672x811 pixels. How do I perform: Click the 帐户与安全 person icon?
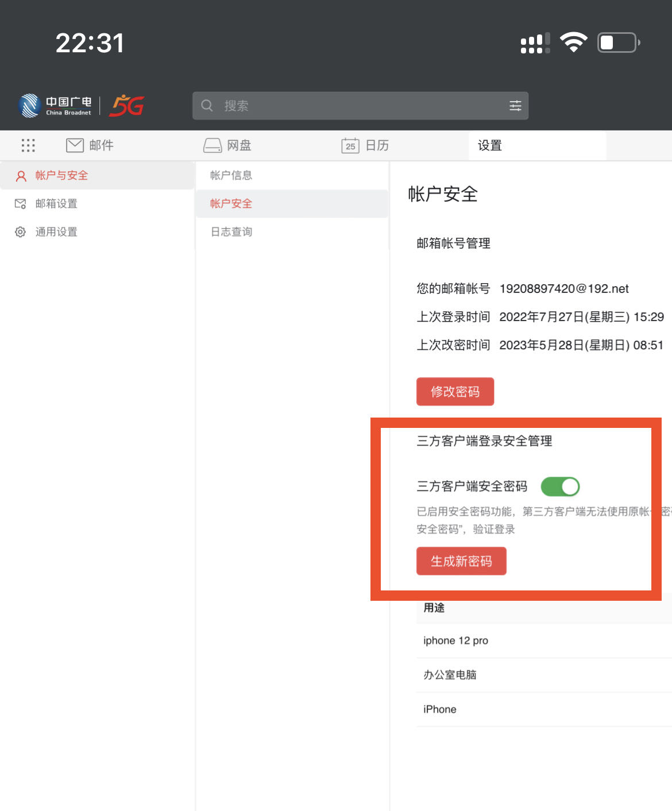click(x=21, y=176)
